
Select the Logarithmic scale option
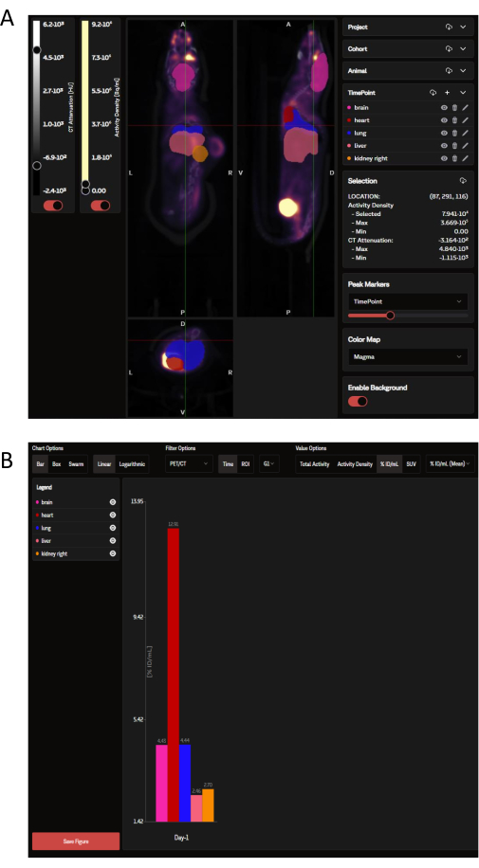tap(132, 464)
